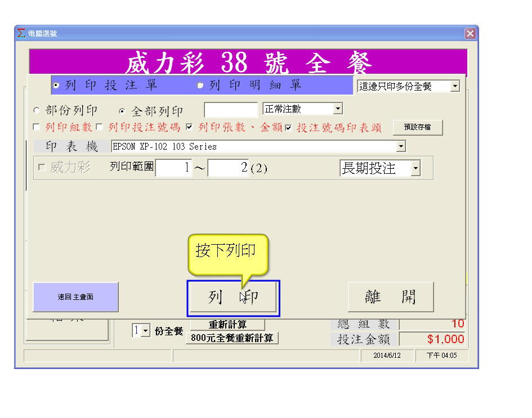Click the print range start field
The height and width of the screenshot is (418, 532).
pyautogui.click(x=174, y=168)
